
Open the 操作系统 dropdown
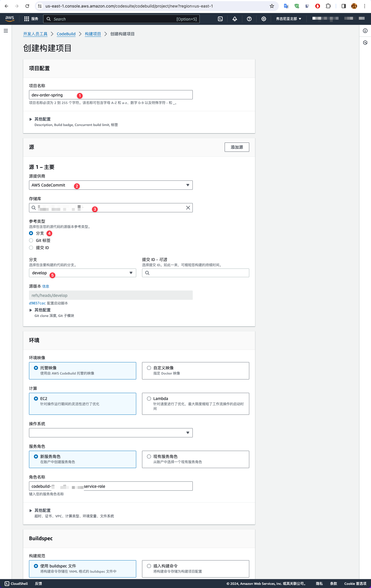coord(111,433)
